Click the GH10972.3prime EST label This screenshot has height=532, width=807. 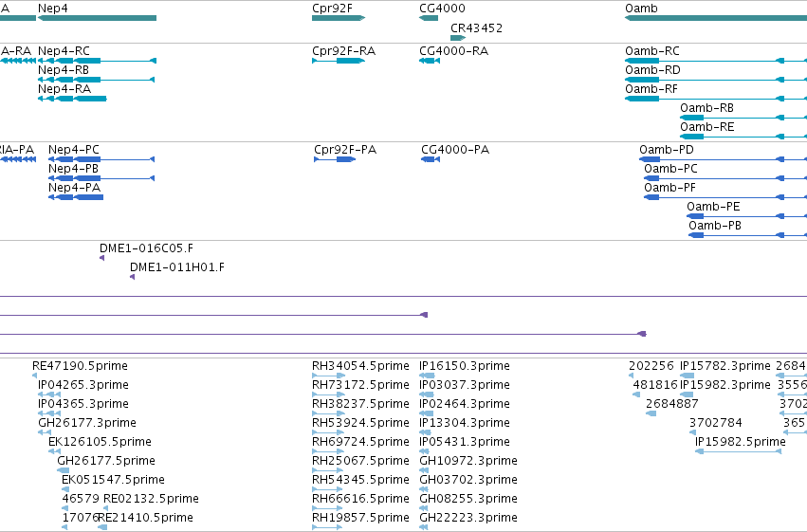coord(468,461)
